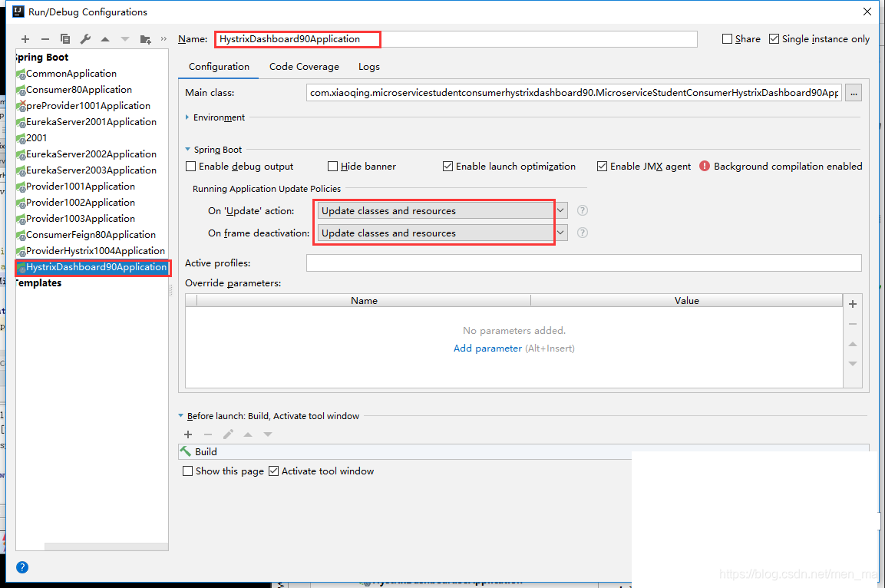Image resolution: width=885 pixels, height=588 pixels.
Task: Click the Templates tree node
Action: pos(38,282)
